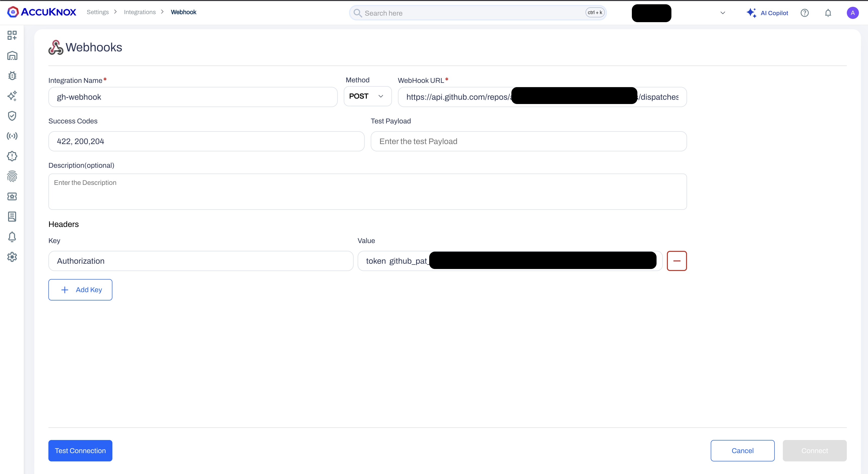Click the Test Connection button
Image resolution: width=868 pixels, height=474 pixels.
80,450
